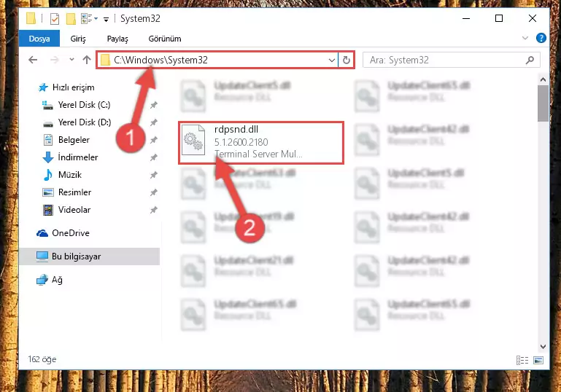561x392 pixels.
Task: Expand the ribbon with chevron
Action: tap(525, 38)
